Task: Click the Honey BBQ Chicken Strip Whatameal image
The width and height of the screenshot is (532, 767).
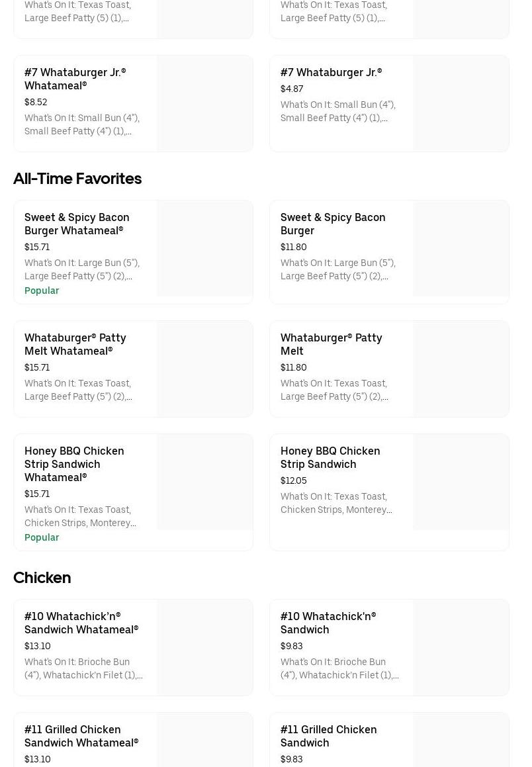Action: pos(205,482)
